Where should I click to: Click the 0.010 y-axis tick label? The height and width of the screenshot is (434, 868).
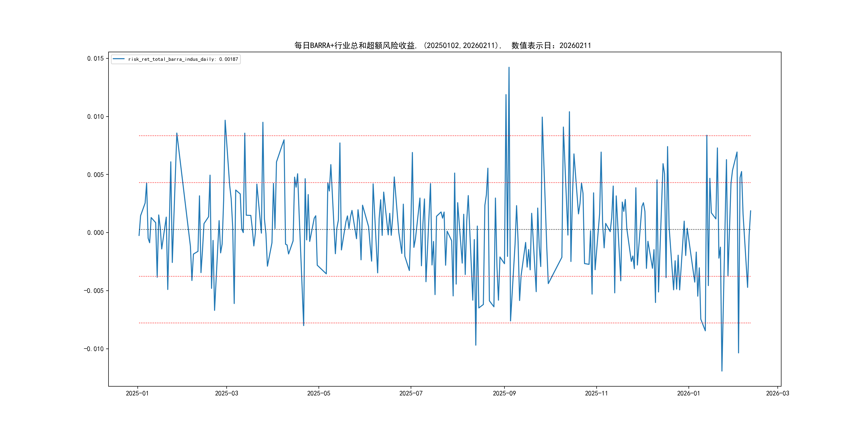95,117
